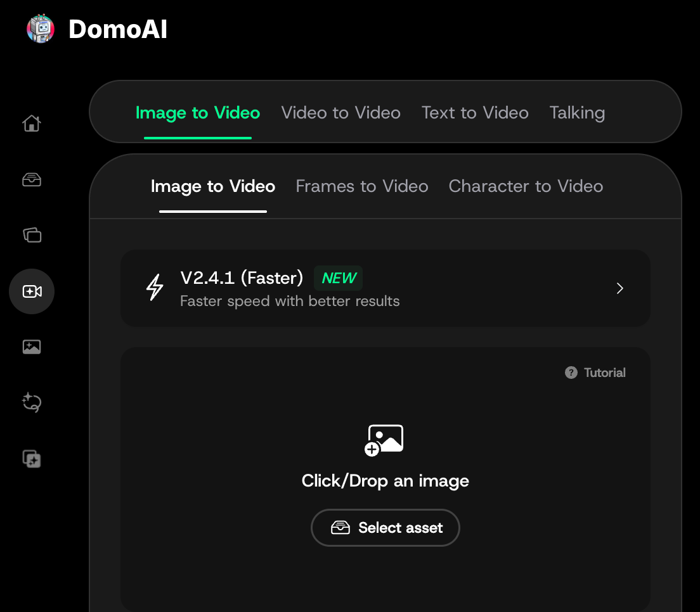Click the Tutorial question mark icon

(x=571, y=373)
